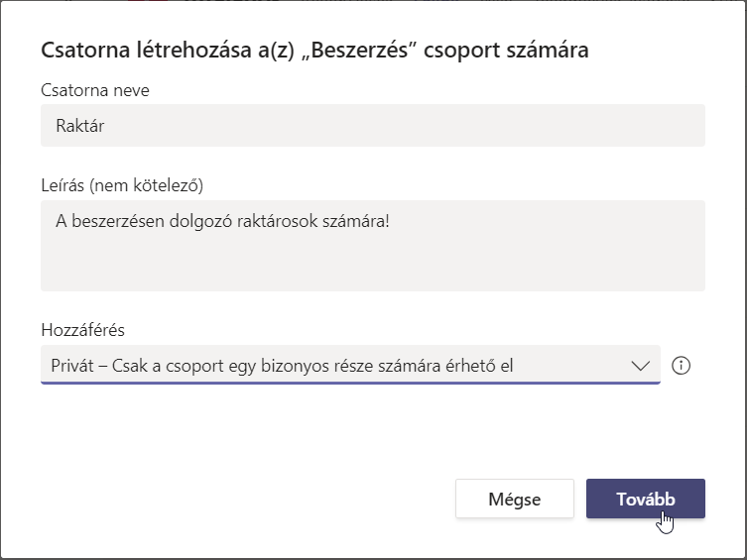Expand the Hozzáférés dropdown chevron arrow
The image size is (747, 560).
tap(640, 366)
